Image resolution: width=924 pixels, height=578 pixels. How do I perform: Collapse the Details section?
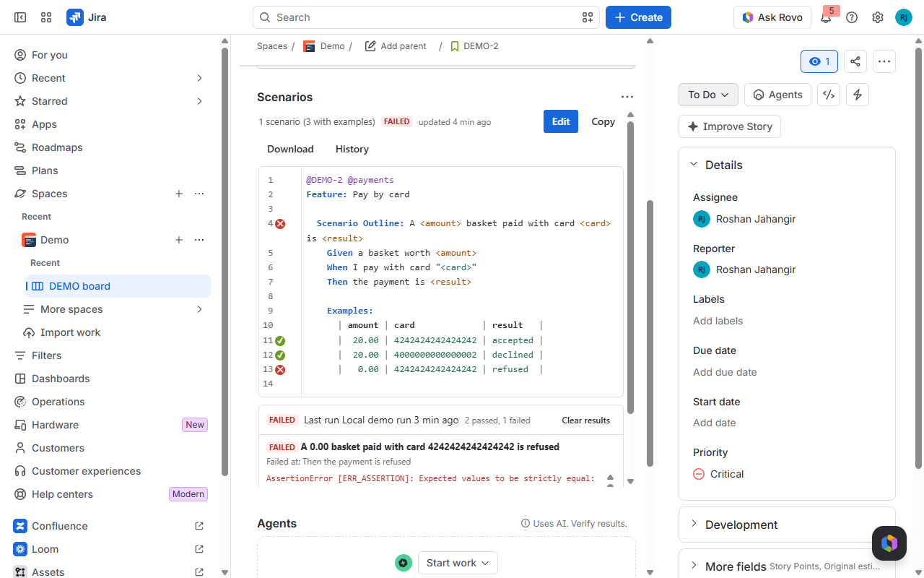pos(694,165)
